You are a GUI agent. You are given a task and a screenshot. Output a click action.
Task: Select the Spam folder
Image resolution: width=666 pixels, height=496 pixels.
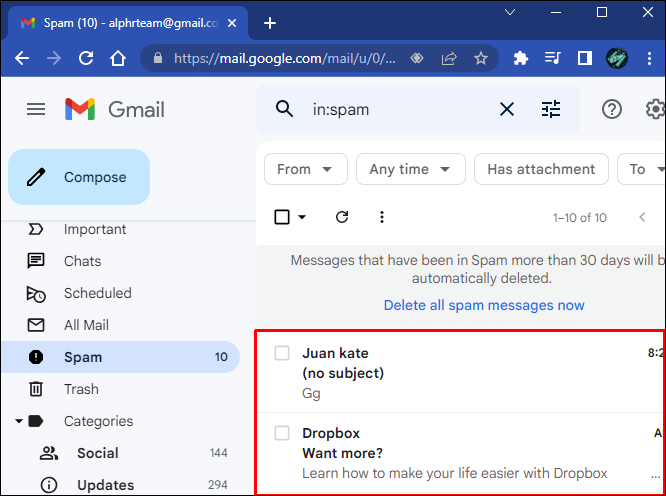121,357
